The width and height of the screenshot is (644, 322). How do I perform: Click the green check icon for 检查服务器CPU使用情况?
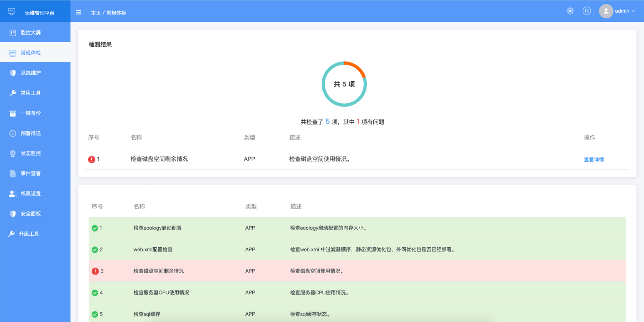pos(95,293)
